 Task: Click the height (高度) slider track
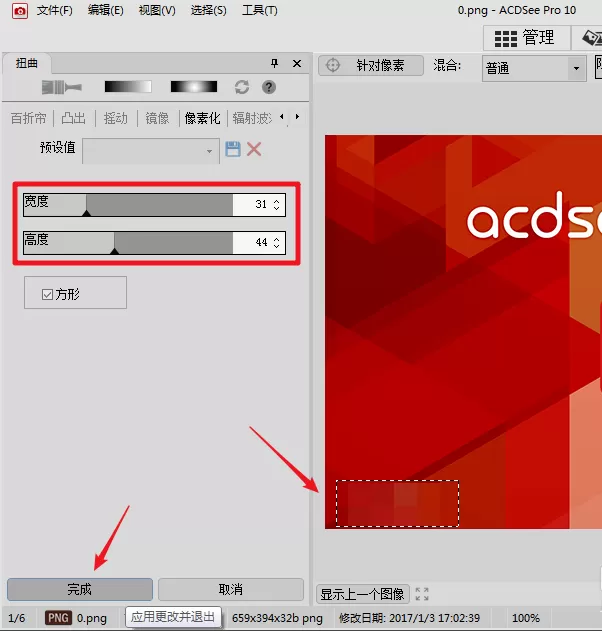pyautogui.click(x=128, y=243)
